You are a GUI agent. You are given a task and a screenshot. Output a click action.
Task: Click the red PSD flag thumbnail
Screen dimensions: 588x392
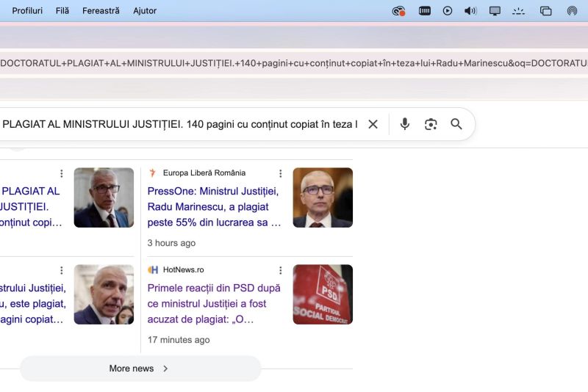click(x=323, y=294)
